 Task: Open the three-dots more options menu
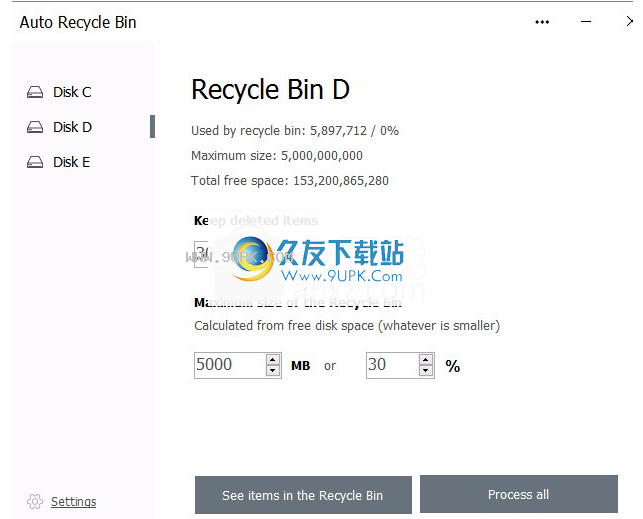point(542,22)
